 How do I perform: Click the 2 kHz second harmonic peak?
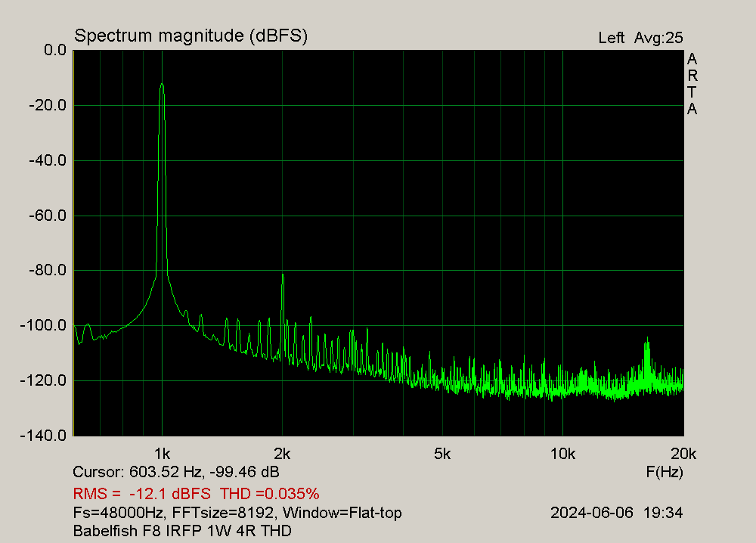283,276
